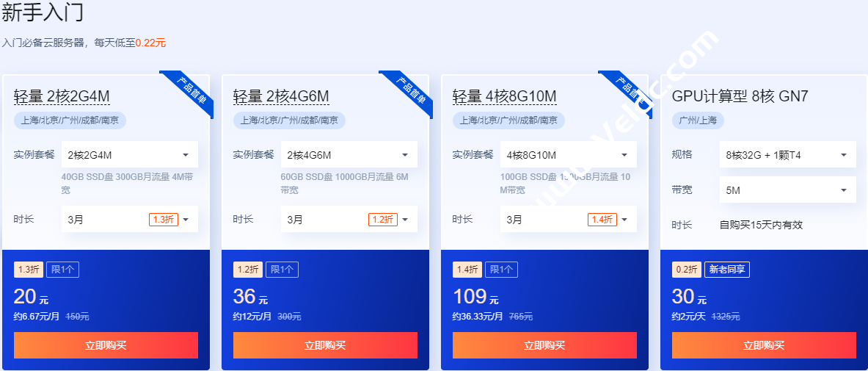Open the 4核8G10M instance package dropdown
The height and width of the screenshot is (371, 868).
coord(569,155)
